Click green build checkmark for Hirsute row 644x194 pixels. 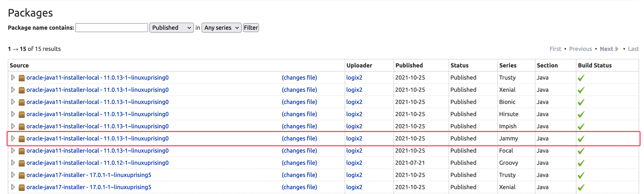coord(581,114)
